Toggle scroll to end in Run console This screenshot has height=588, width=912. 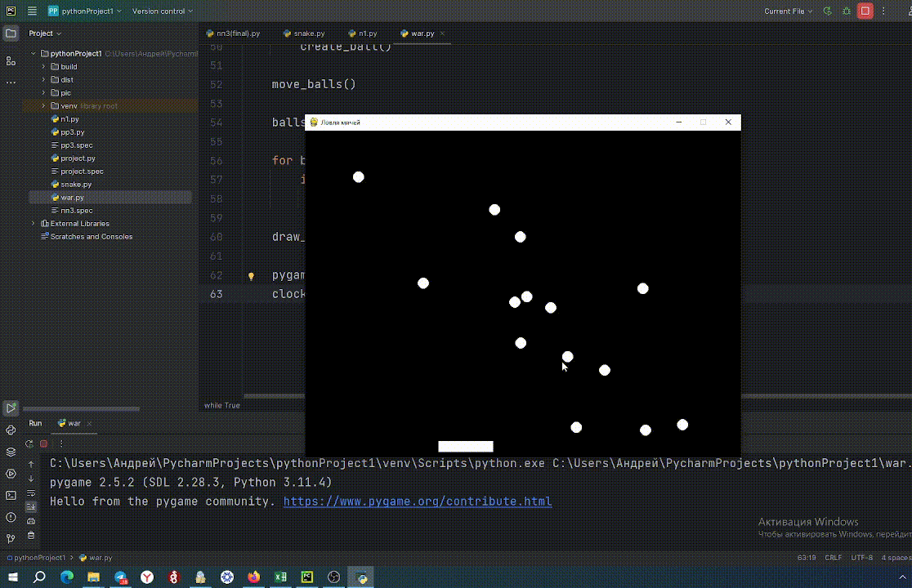[x=31, y=506]
